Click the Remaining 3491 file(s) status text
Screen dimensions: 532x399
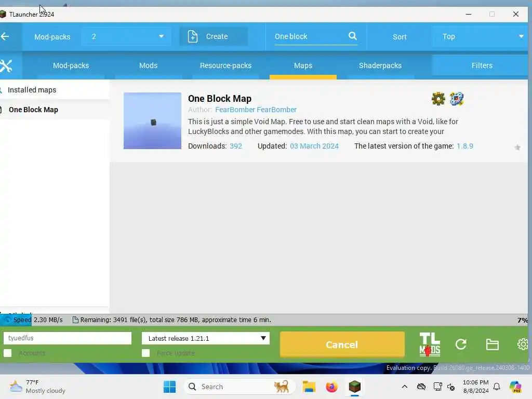tap(176, 320)
